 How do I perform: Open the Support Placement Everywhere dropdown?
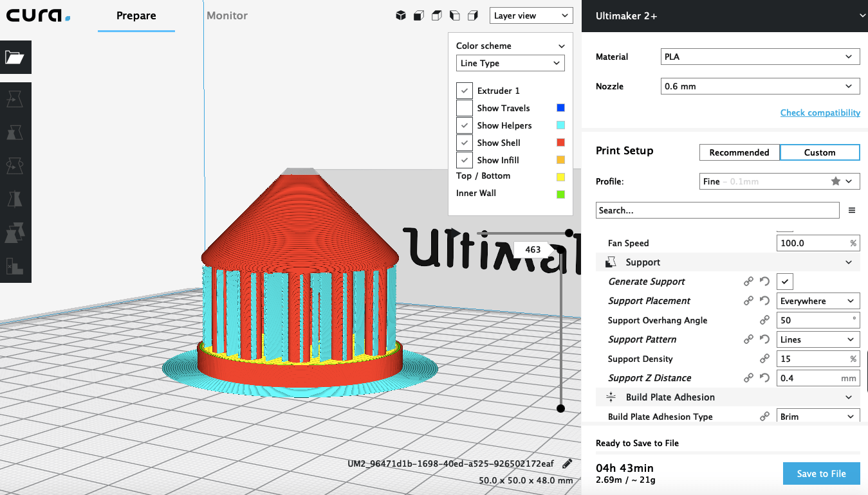(818, 301)
